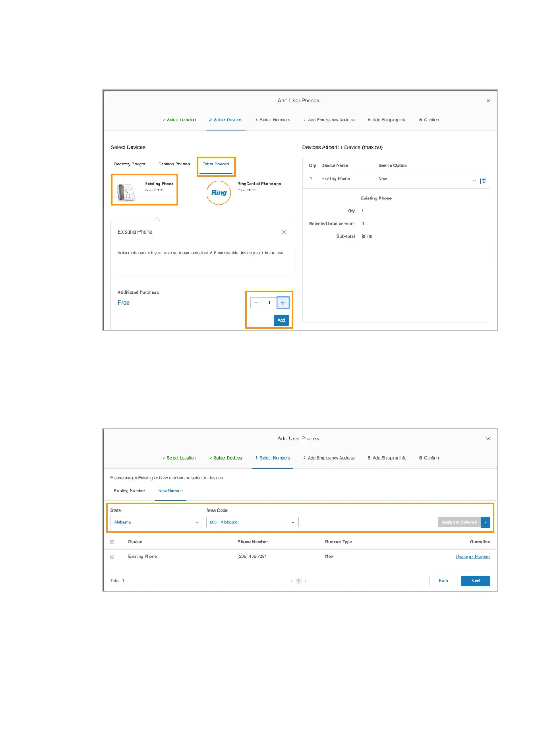Expand the chevron beside the New device option
This screenshot has width=534, height=756.
[x=474, y=181]
